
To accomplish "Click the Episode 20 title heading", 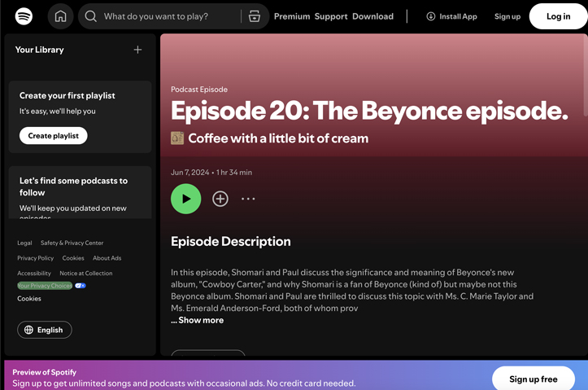I will pos(369,111).
